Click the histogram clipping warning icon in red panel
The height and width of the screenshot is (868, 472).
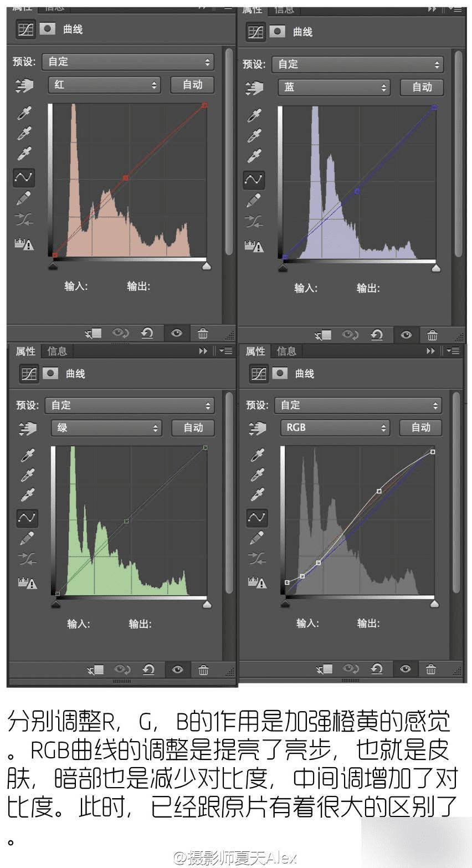24,243
